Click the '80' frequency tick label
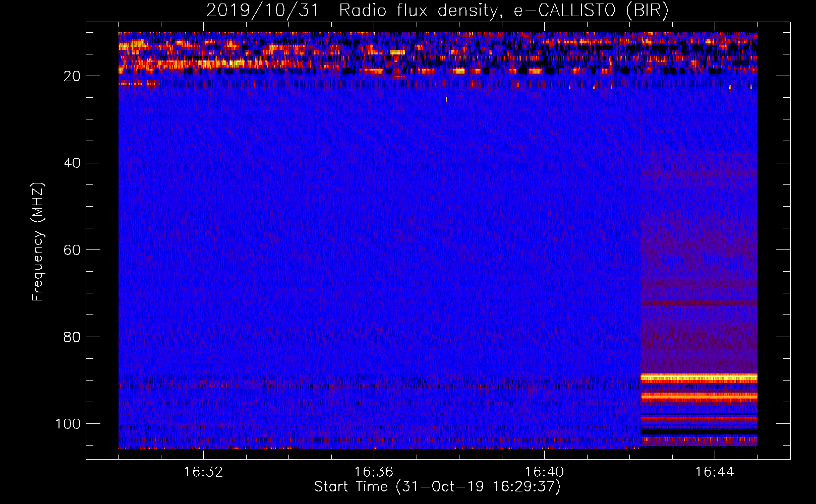Image resolution: width=816 pixels, height=504 pixels. tap(72, 337)
